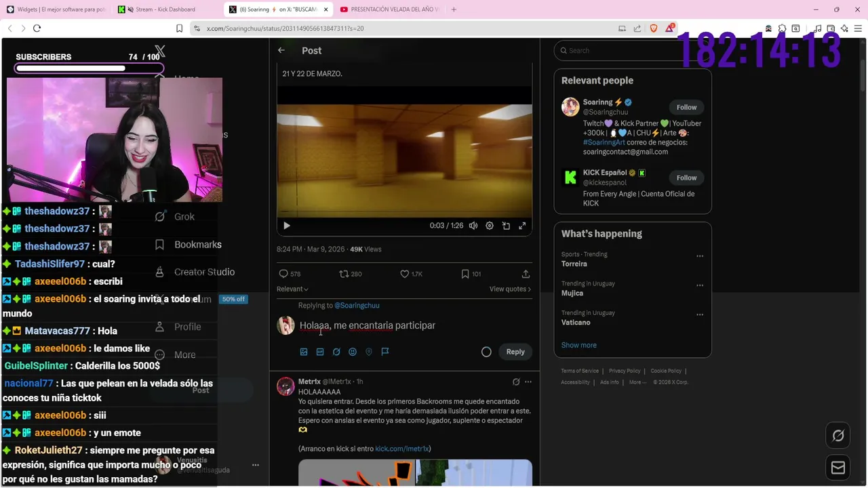Open the floating Grok button

click(838, 436)
